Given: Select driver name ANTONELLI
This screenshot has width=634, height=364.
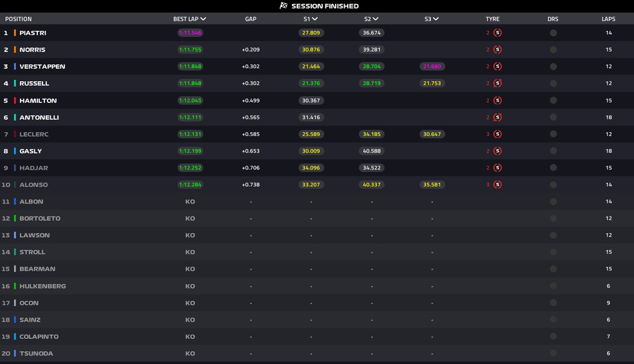Looking at the screenshot, I should tap(39, 117).
